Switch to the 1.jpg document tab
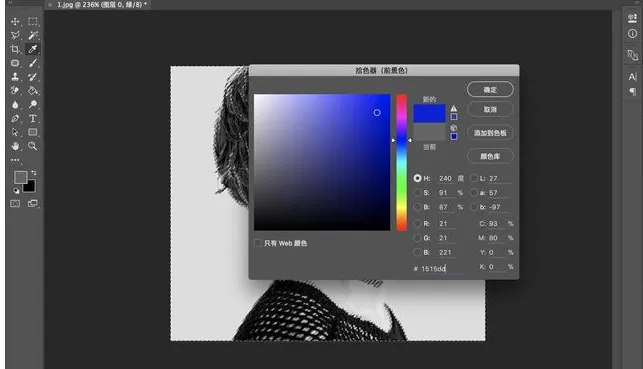This screenshot has height=369, width=643. click(x=102, y=5)
